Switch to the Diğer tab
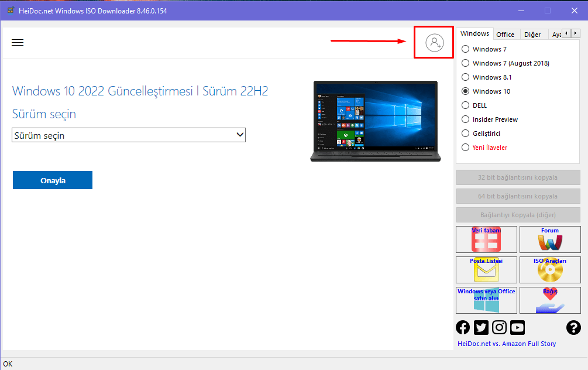Image resolution: width=588 pixels, height=370 pixels. coord(532,35)
